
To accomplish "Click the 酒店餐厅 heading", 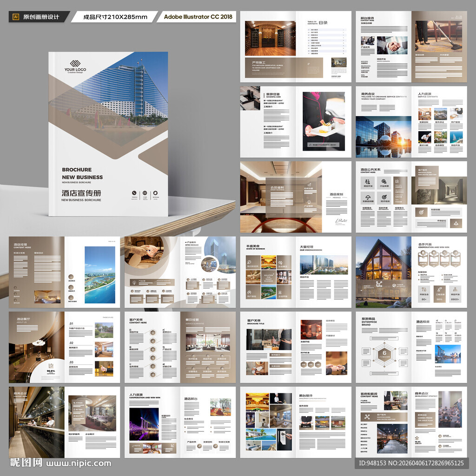I will pyautogui.click(x=23, y=319).
